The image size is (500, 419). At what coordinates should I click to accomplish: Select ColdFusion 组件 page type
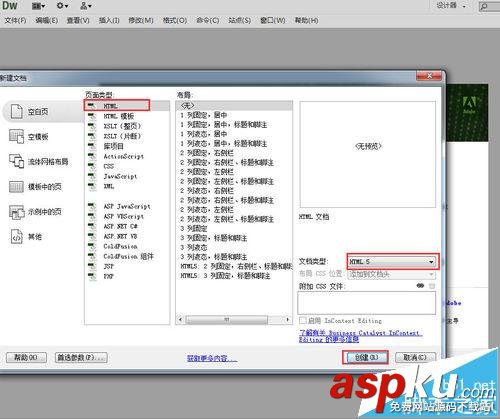tap(128, 256)
